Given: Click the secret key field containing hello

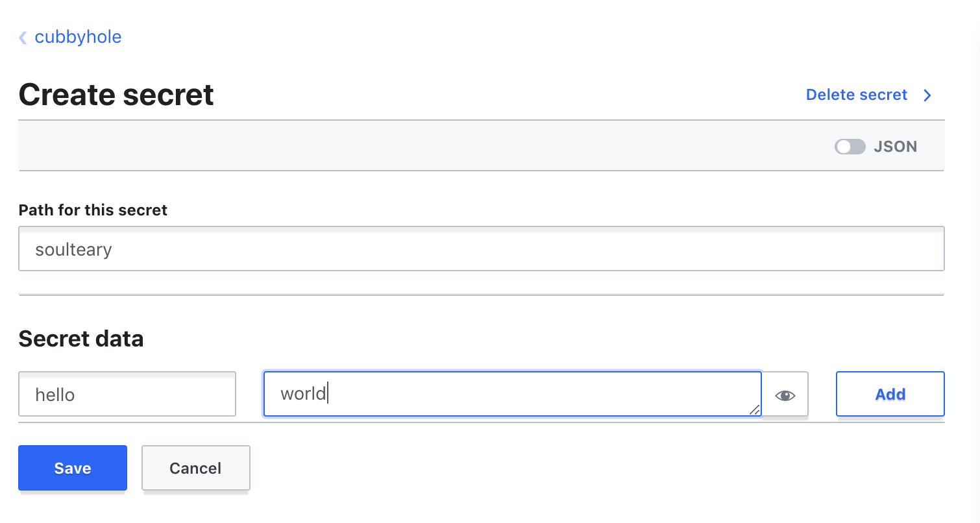Looking at the screenshot, I should click(127, 394).
